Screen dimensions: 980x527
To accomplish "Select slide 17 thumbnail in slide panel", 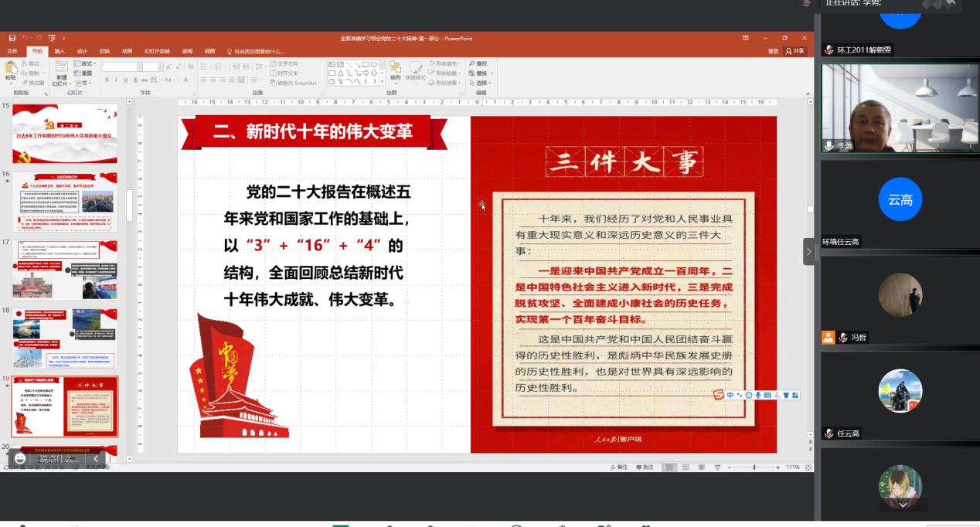I will coord(65,269).
